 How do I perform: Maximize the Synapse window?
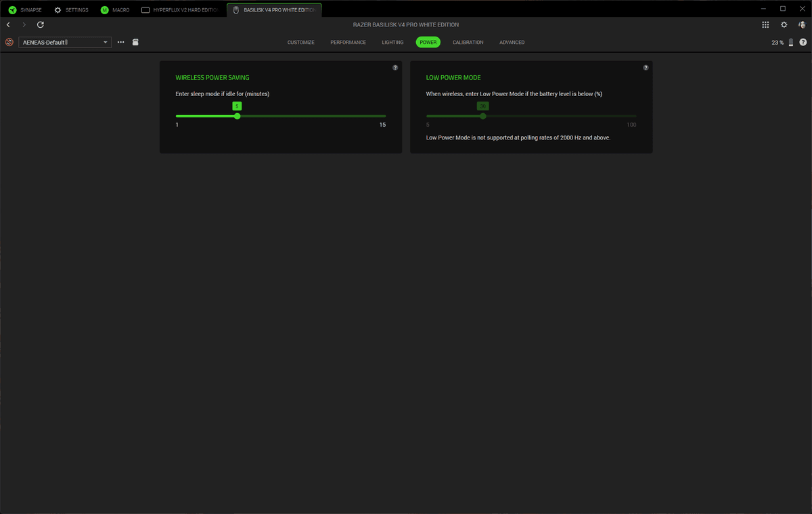click(x=783, y=8)
